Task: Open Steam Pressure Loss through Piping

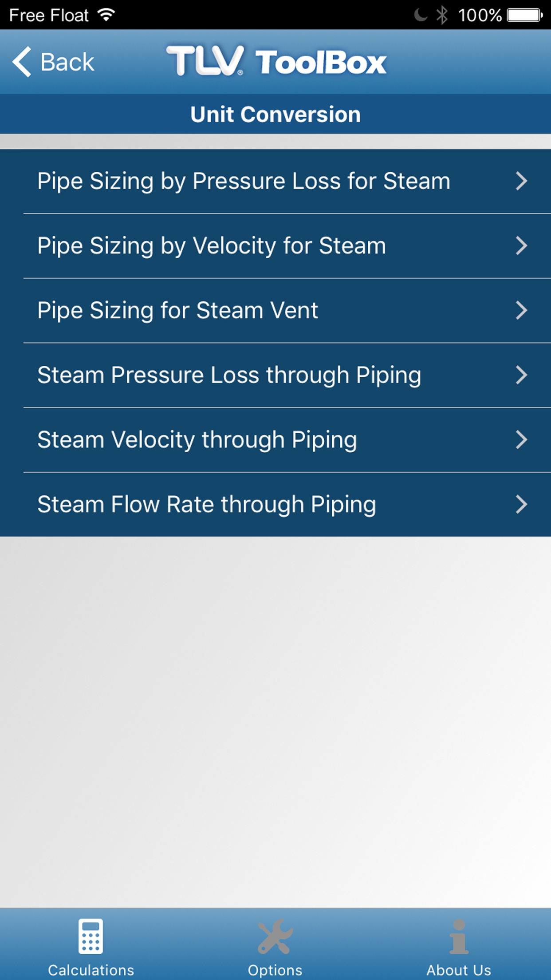Action: [229, 375]
